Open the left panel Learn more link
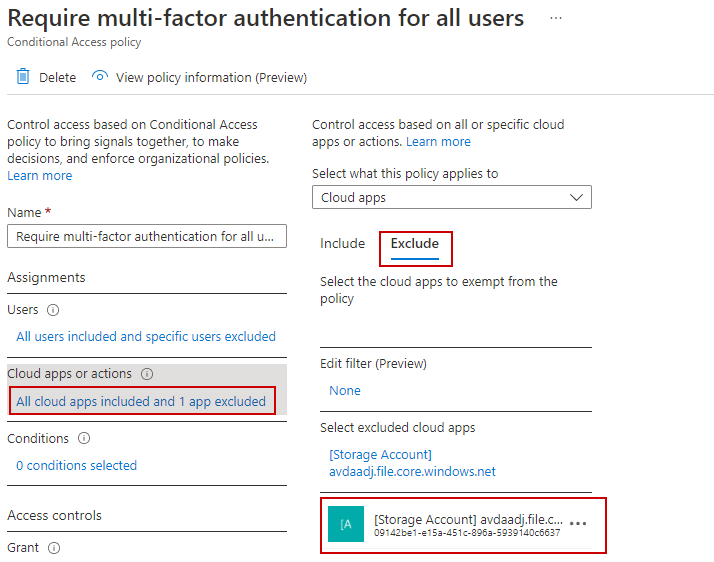The height and width of the screenshot is (562, 714). point(40,176)
